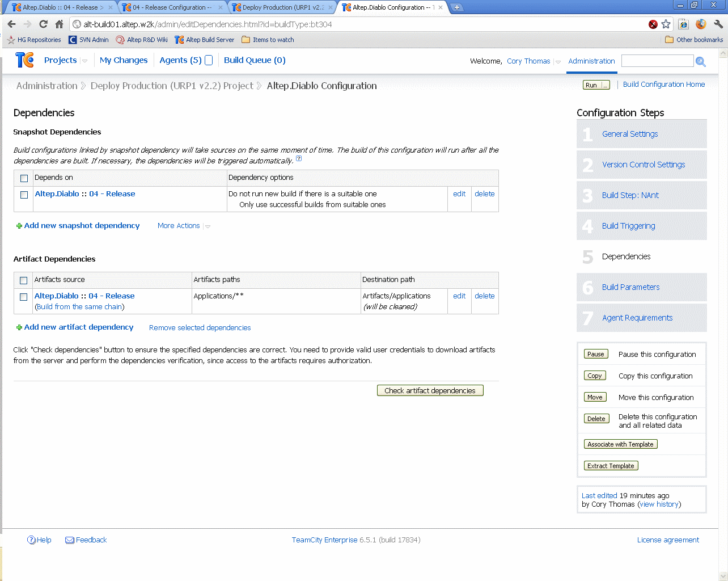Click the 'Extract Template' button
Image resolution: width=728 pixels, height=581 pixels.
(x=611, y=466)
